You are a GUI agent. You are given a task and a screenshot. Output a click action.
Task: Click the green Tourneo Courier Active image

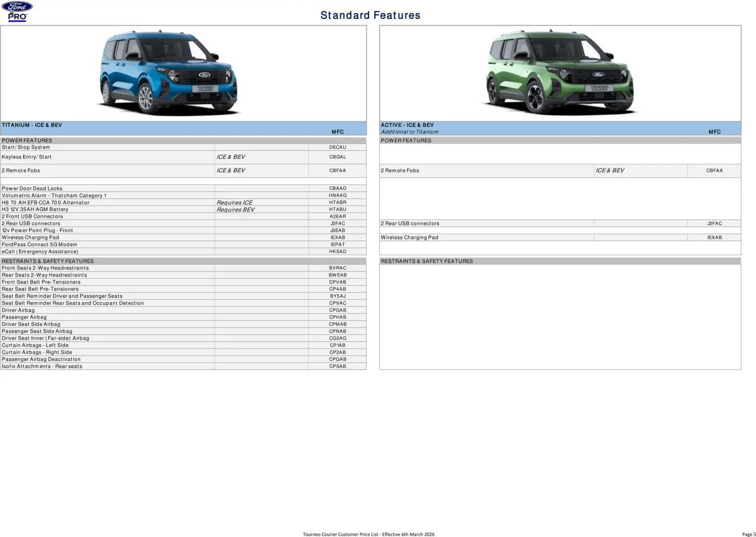(x=560, y=73)
